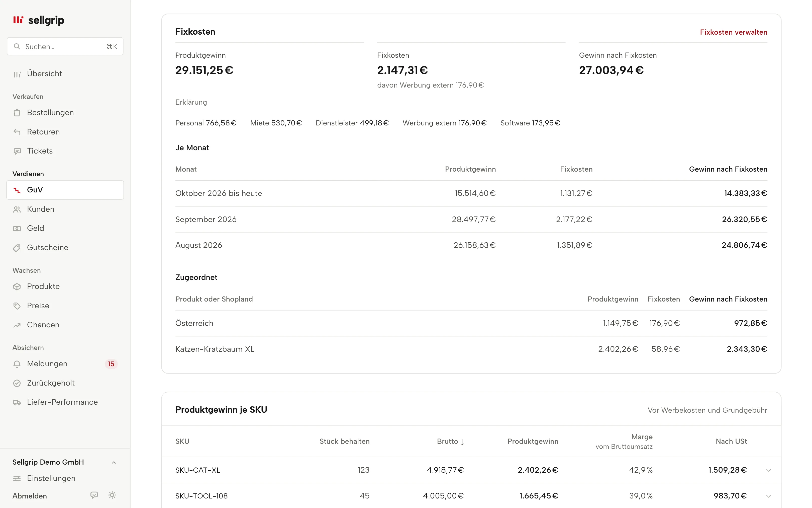Click the Meldungen bell icon
Image resolution: width=812 pixels, height=508 pixels.
click(17, 364)
